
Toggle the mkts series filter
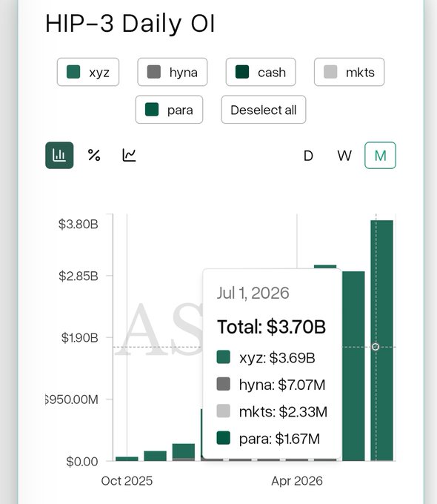[x=349, y=72]
